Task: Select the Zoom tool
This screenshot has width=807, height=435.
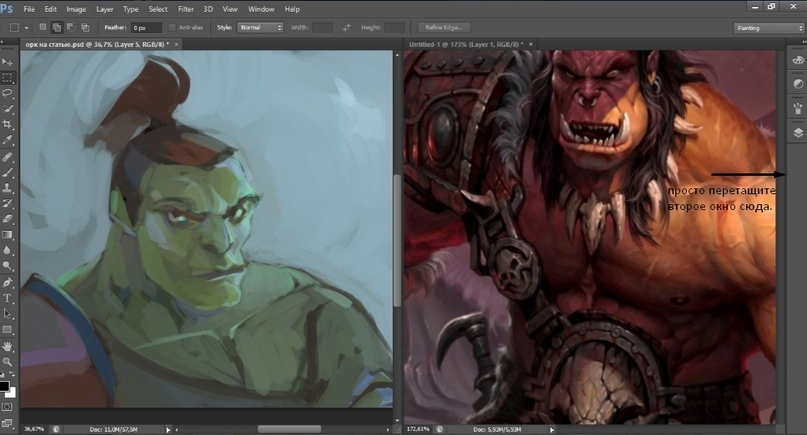Action: (7, 362)
